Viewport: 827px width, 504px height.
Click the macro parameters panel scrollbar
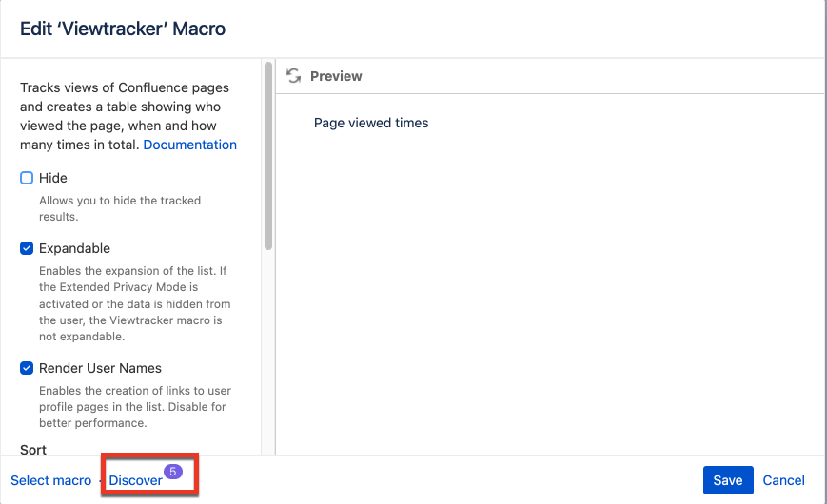(268, 156)
